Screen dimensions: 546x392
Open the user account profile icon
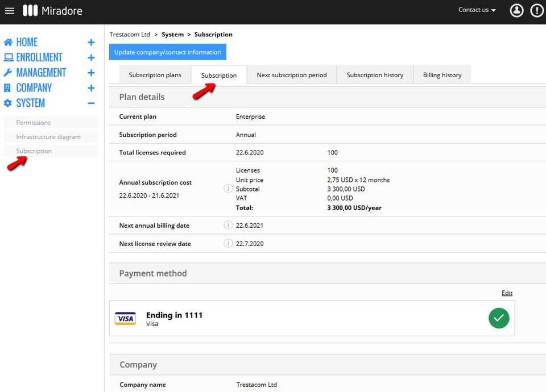(516, 10)
